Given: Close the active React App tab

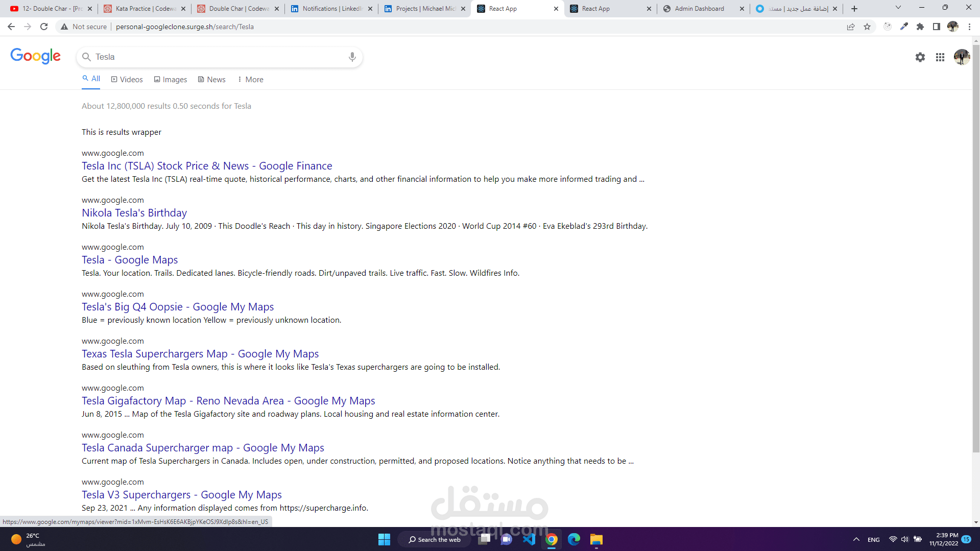Looking at the screenshot, I should 556,9.
